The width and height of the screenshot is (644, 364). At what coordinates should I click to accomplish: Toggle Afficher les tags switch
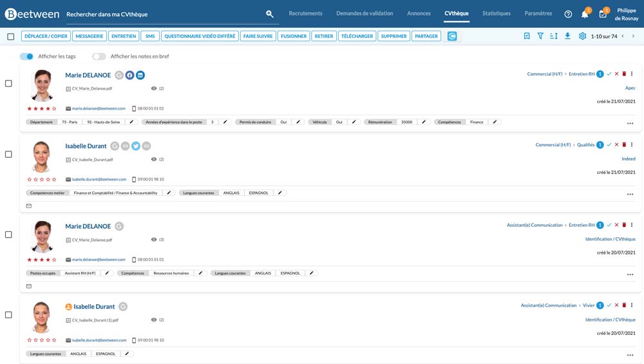click(x=26, y=56)
